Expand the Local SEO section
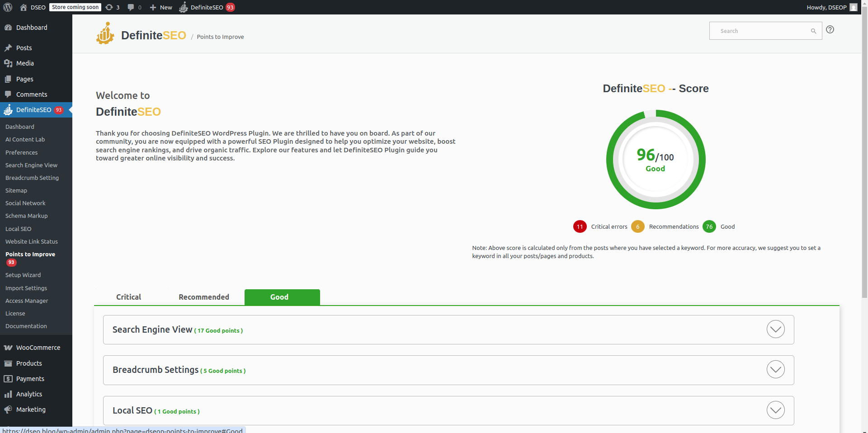Image resolution: width=868 pixels, height=433 pixels. (776, 410)
